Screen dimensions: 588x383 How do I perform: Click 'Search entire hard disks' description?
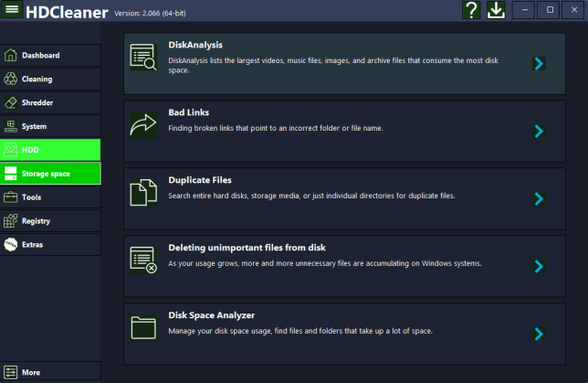point(311,196)
